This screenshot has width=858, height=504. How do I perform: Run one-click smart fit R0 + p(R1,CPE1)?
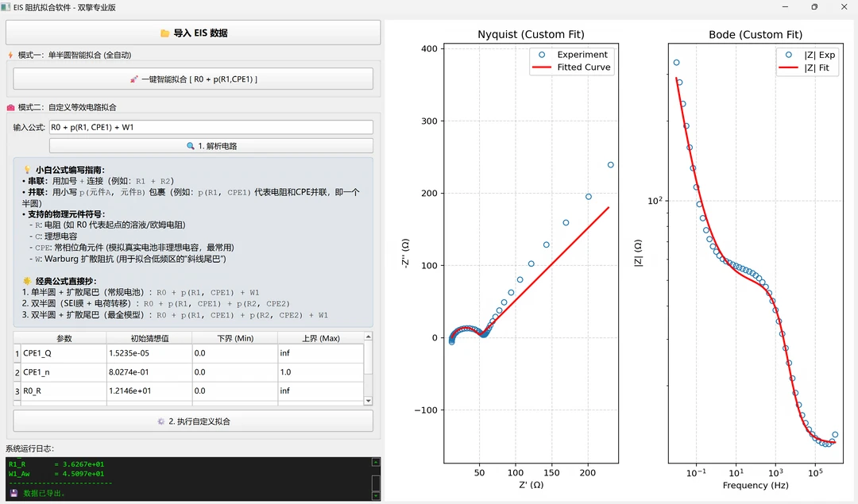click(x=193, y=79)
